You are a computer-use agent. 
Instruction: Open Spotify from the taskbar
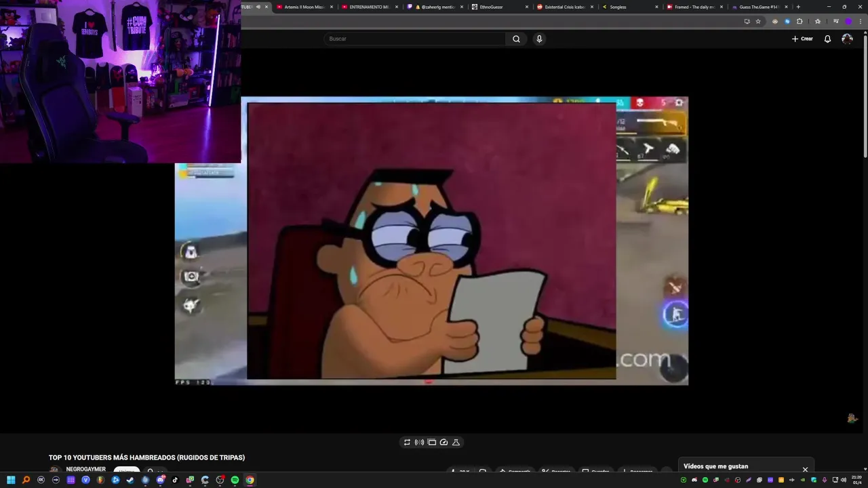tap(235, 480)
